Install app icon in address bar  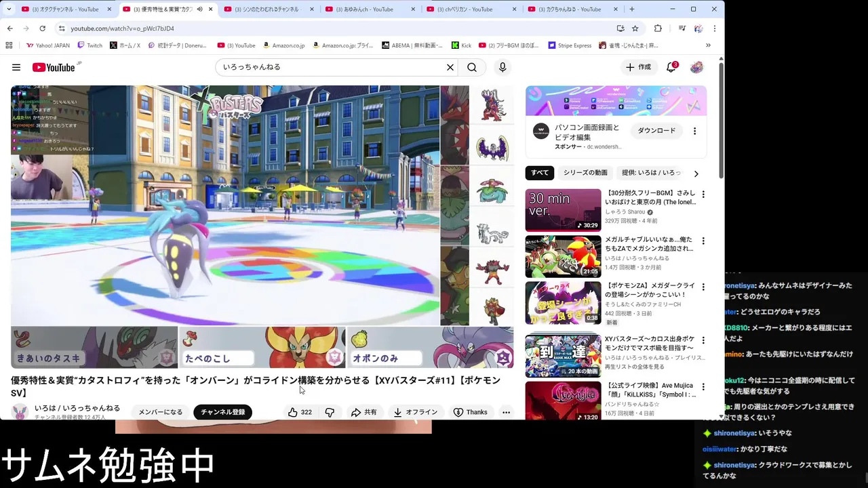click(x=620, y=28)
